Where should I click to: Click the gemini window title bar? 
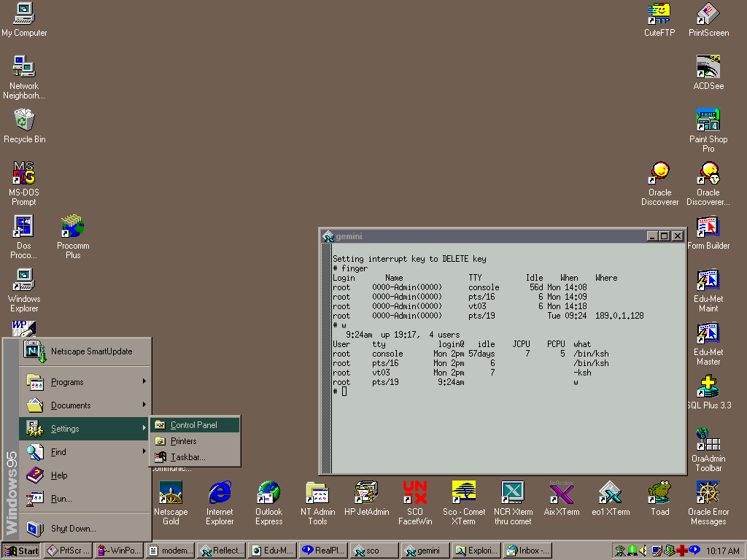pos(491,236)
